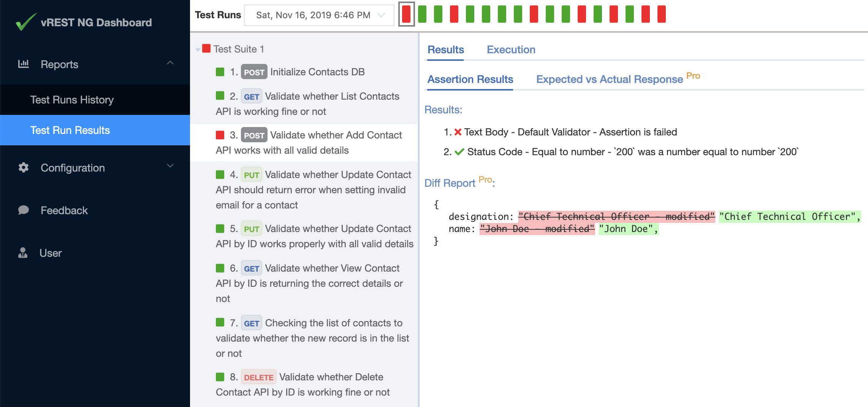
Task: Open Expected vs Actual Response tab
Action: point(609,79)
